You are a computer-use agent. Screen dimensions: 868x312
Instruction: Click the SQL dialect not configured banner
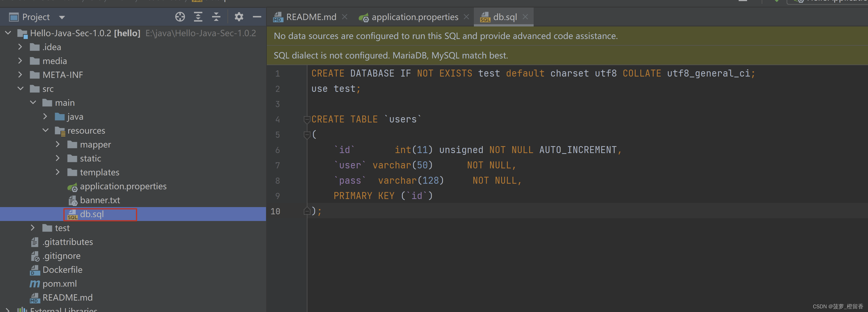pyautogui.click(x=391, y=55)
